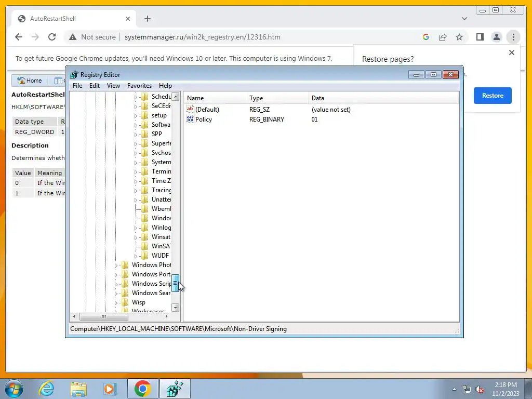
Task: Select the Terminal Server folder icon
Action: [x=145, y=171]
